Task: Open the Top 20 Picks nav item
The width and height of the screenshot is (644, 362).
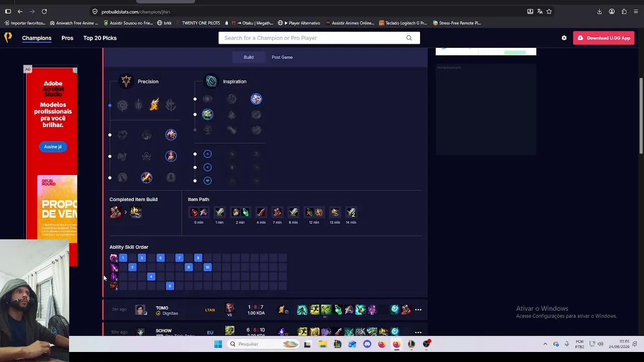Action: point(100,38)
